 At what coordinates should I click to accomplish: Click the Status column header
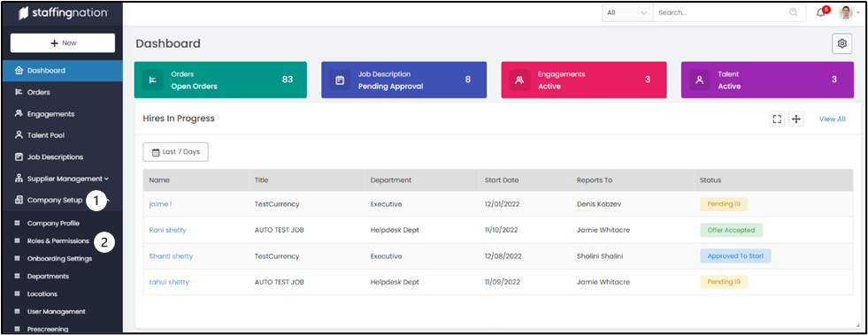click(x=711, y=180)
